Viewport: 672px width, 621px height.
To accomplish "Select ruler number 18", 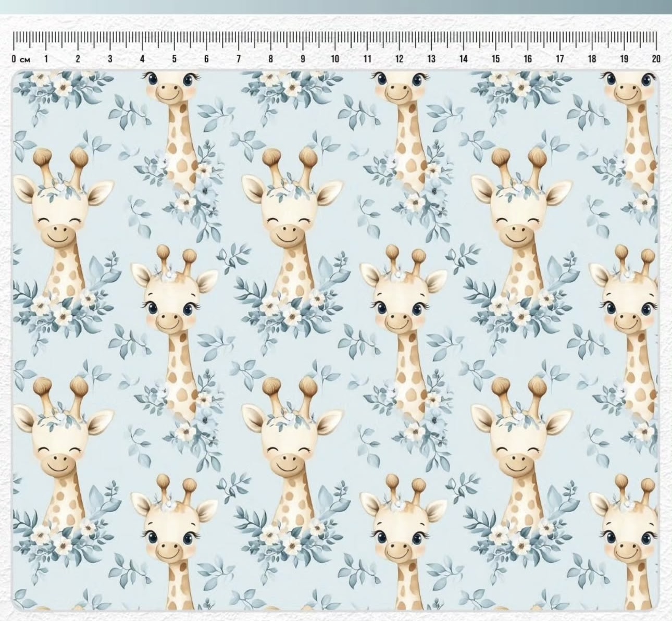I will pyautogui.click(x=592, y=59).
